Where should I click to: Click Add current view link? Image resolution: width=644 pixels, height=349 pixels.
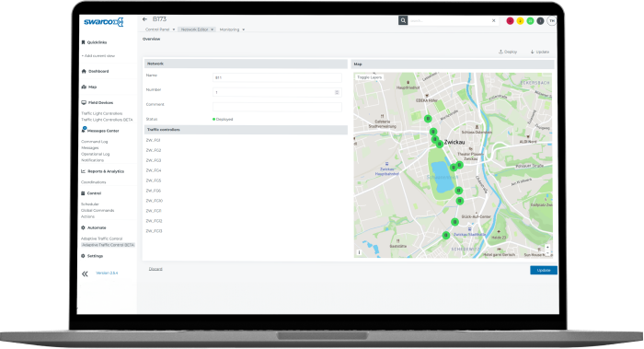point(98,56)
